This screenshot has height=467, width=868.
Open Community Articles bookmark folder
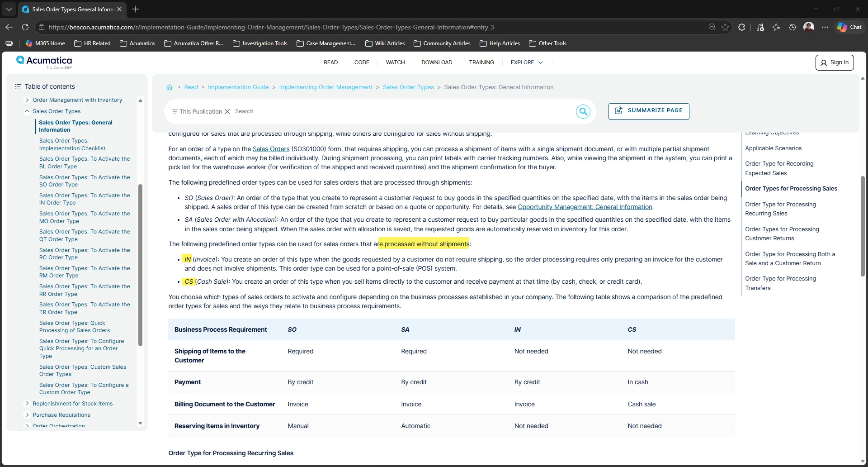pos(442,43)
